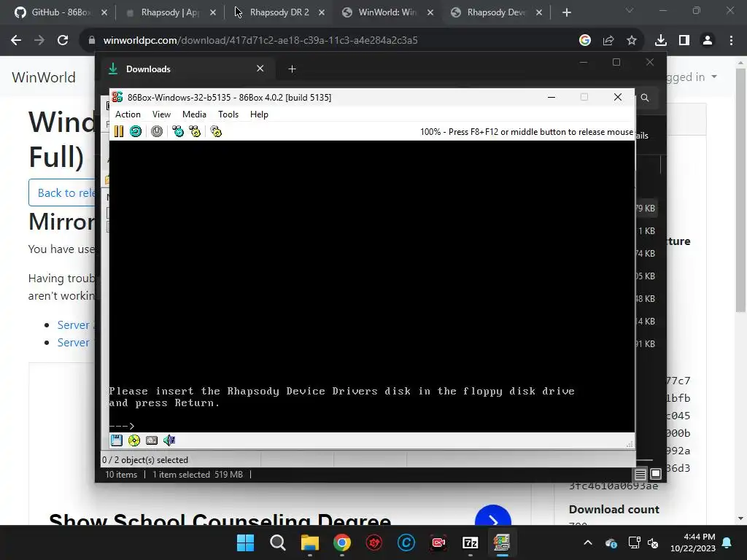This screenshot has width=747, height=560.
Task: Share this page icon in Chrome
Action: (x=608, y=41)
